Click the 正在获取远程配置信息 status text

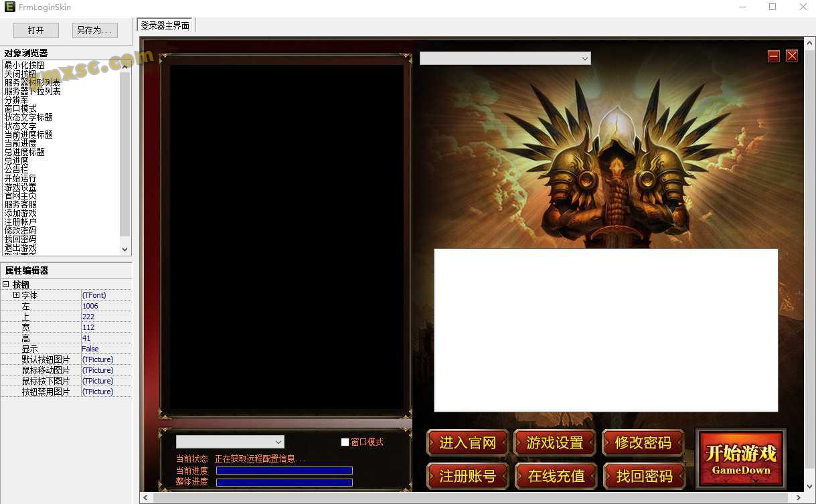(x=260, y=459)
